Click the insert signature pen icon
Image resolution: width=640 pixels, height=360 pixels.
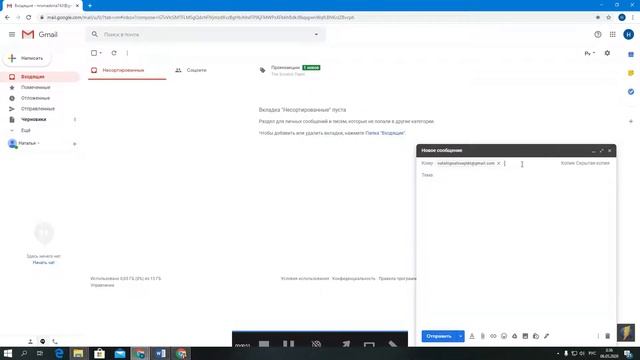pos(546,336)
